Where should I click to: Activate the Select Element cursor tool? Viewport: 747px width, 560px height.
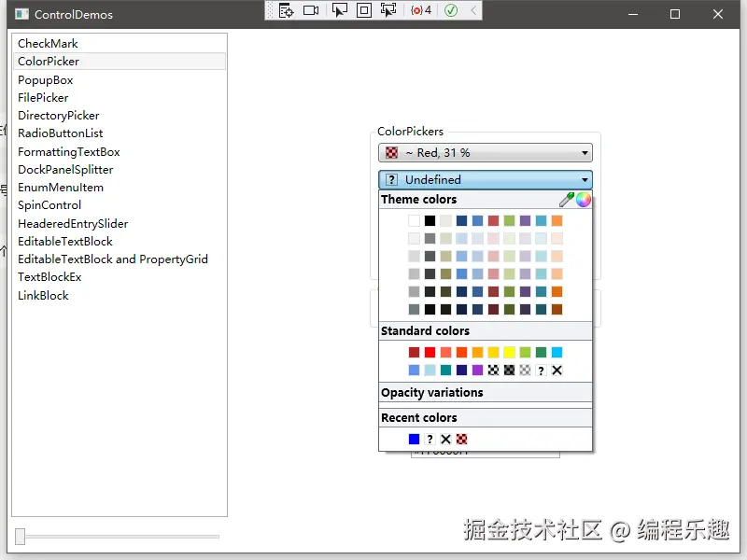pyautogui.click(x=339, y=10)
